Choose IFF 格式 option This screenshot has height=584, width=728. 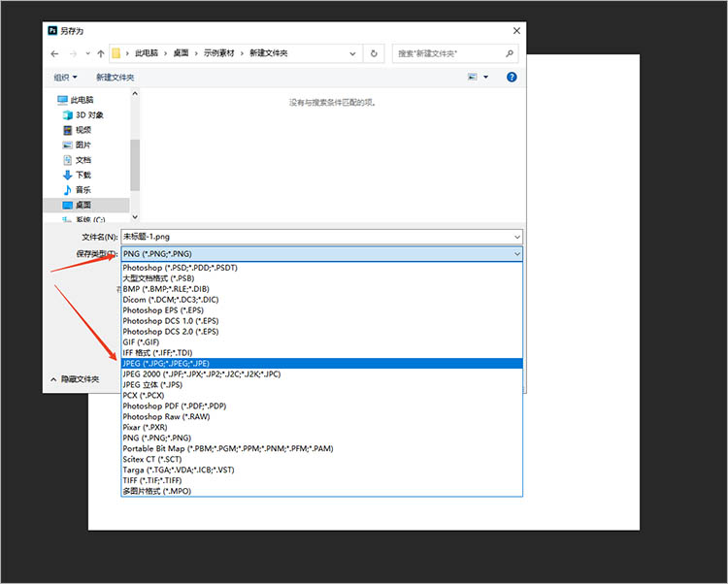coord(321,353)
